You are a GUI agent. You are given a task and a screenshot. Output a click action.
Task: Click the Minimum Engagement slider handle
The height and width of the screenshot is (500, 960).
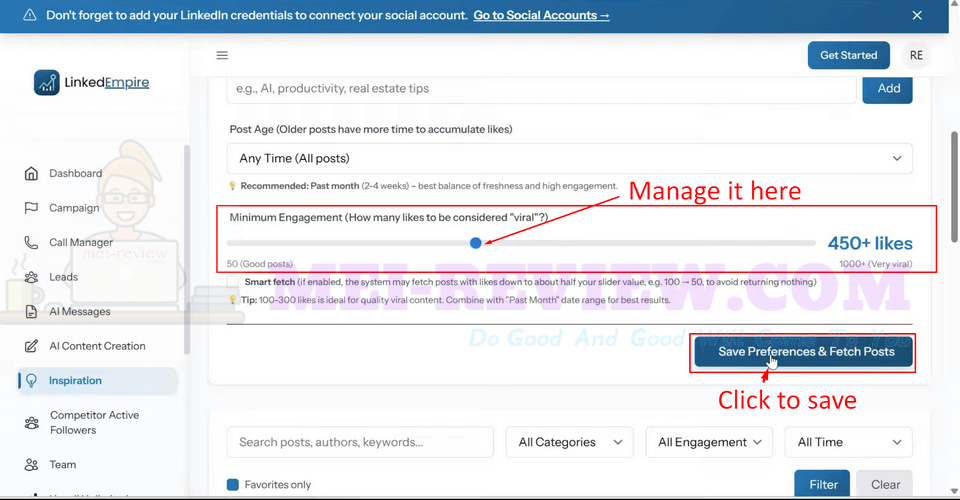[476, 243]
